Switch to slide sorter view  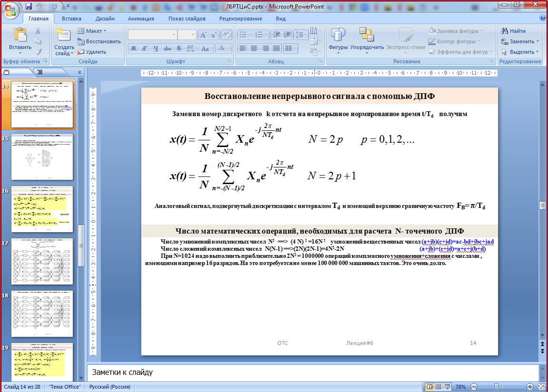(440, 387)
